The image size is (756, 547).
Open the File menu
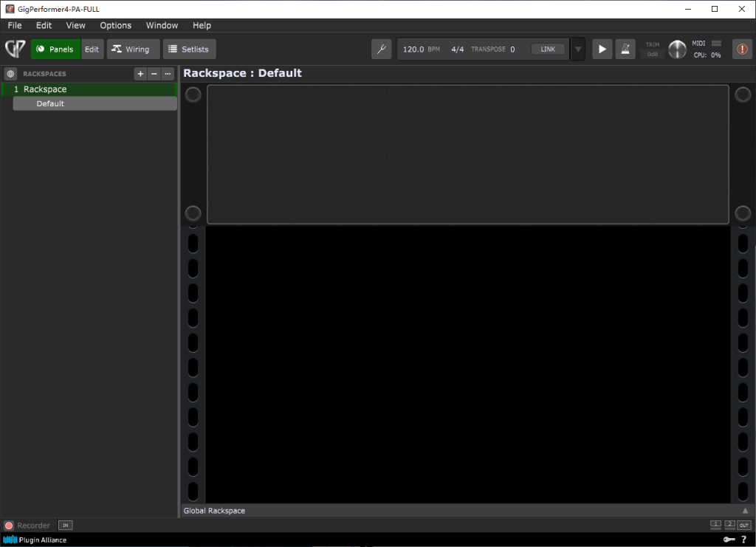[x=15, y=26]
